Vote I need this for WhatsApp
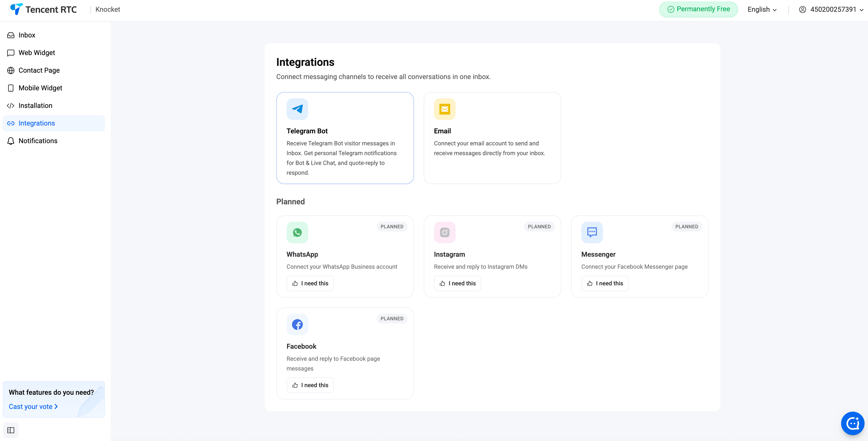 click(310, 283)
